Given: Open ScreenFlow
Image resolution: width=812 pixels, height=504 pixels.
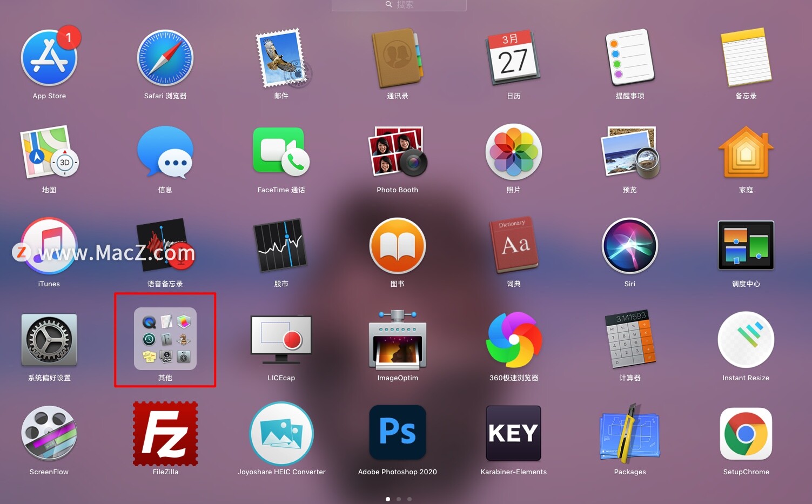Looking at the screenshot, I should 49,434.
